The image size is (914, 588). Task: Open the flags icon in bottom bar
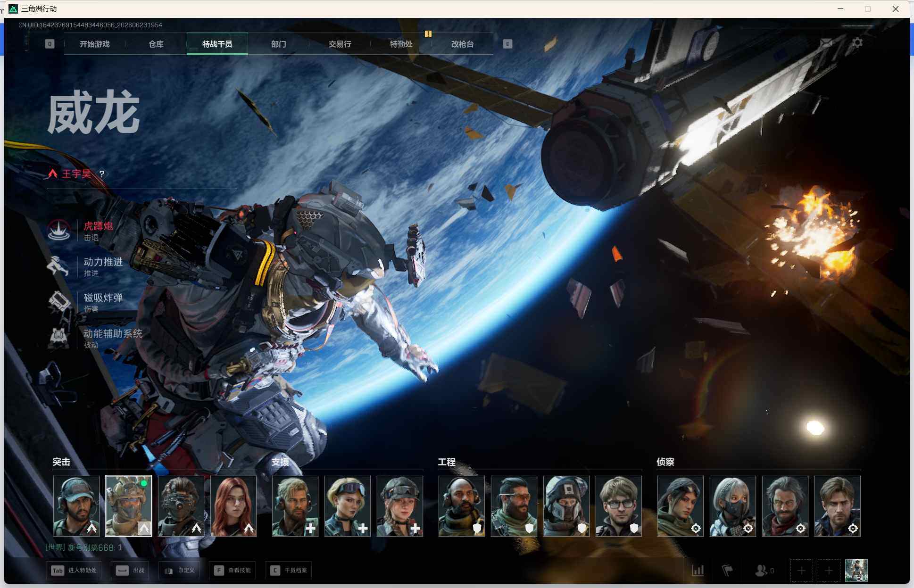(727, 571)
